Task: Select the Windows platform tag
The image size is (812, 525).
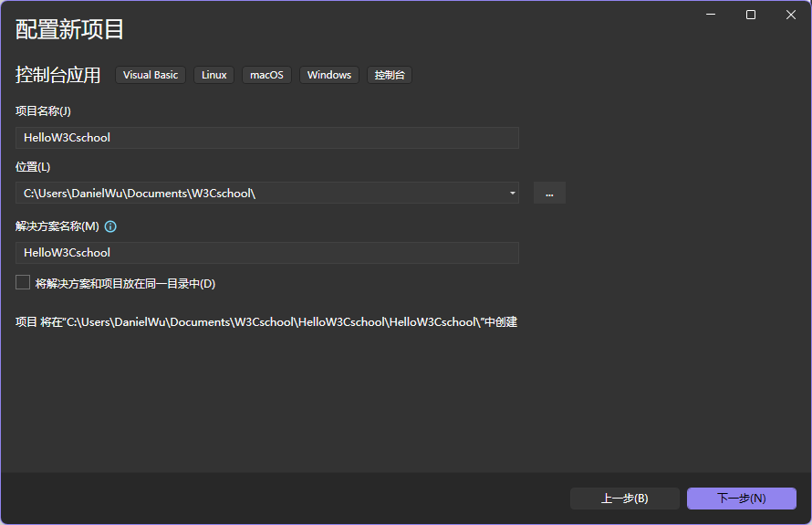Action: tap(329, 75)
